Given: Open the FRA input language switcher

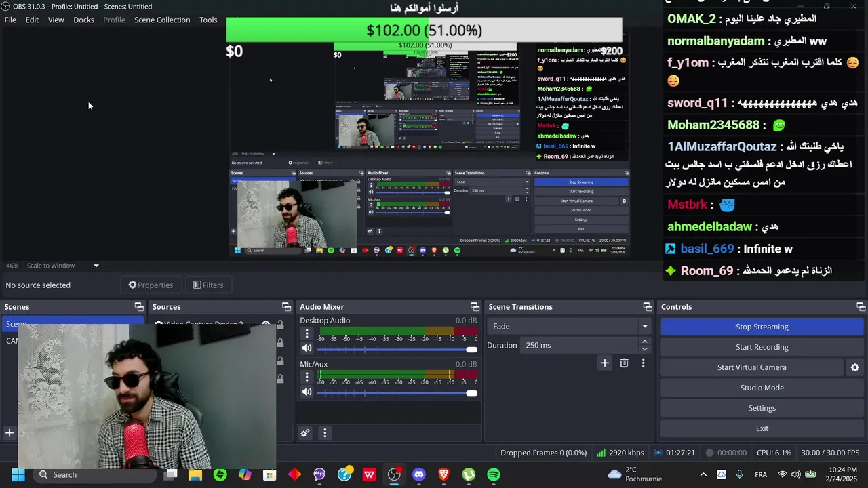Looking at the screenshot, I should 761,474.
